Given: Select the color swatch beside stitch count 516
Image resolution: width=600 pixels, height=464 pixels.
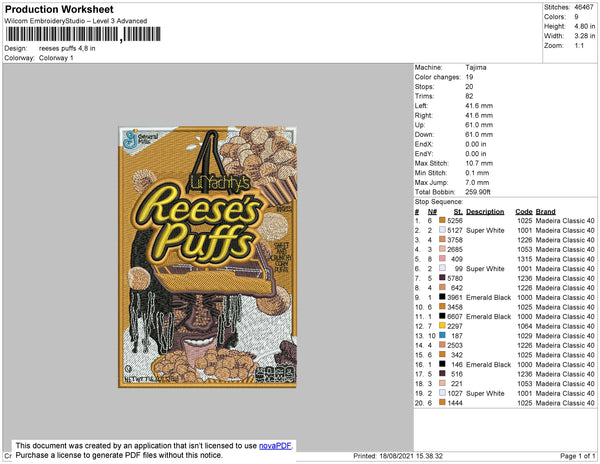Looking at the screenshot, I should point(442,374).
